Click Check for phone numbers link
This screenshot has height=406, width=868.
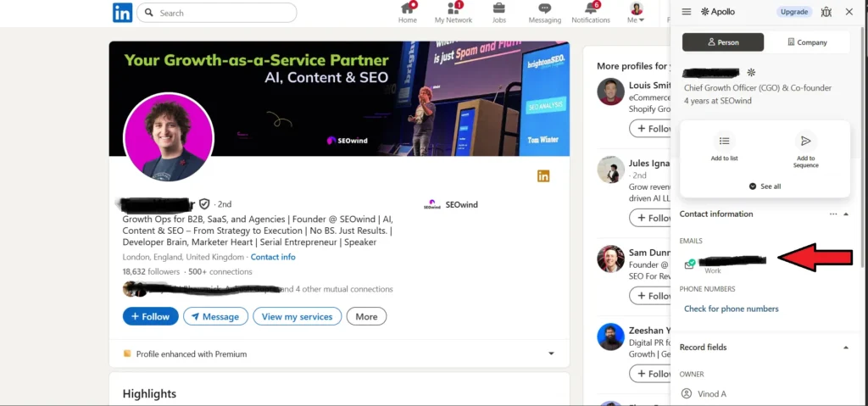pyautogui.click(x=732, y=309)
